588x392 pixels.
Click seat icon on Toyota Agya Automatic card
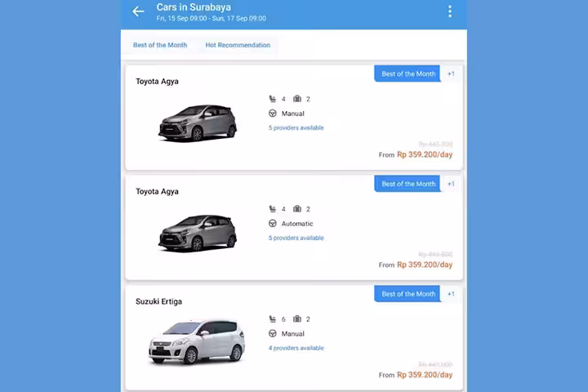273,209
